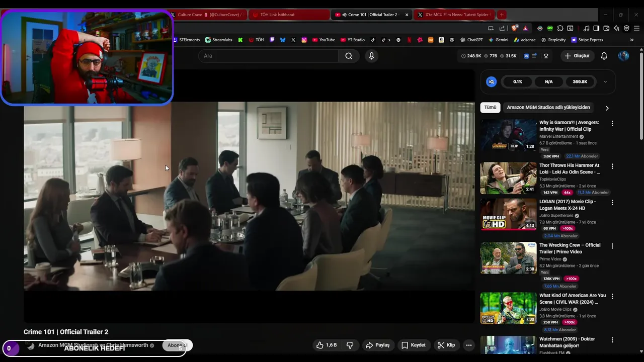This screenshot has width=644, height=362.
Task: Open the Twitch bookmark icon
Action: [272, 40]
